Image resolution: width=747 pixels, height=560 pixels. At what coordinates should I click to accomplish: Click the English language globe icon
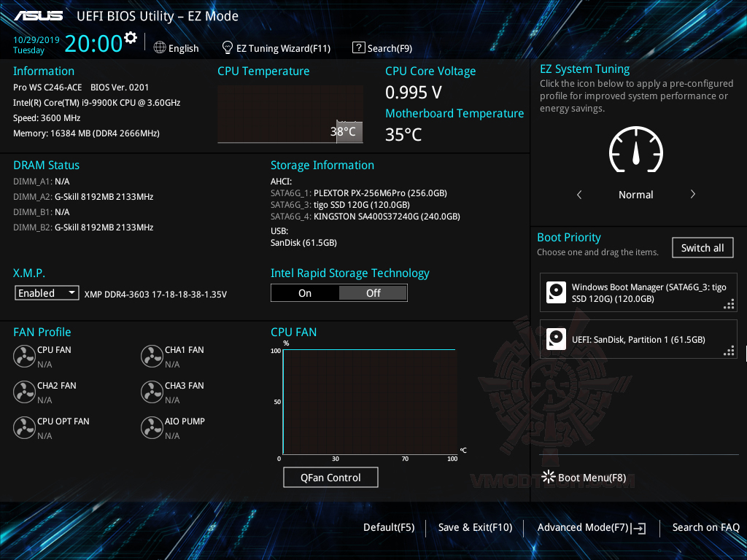point(159,48)
